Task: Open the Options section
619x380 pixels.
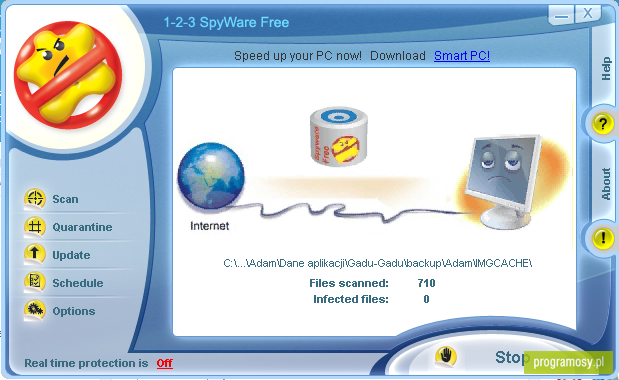Action: coord(74,311)
